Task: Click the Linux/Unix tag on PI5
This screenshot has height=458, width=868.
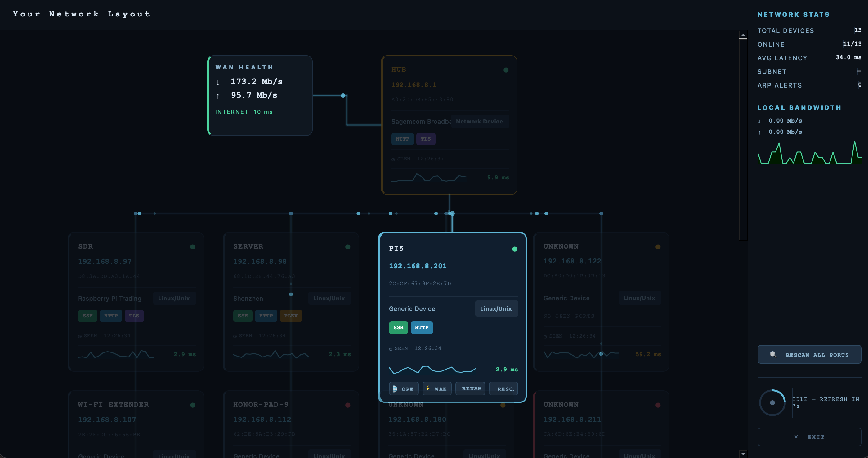Action: click(496, 309)
